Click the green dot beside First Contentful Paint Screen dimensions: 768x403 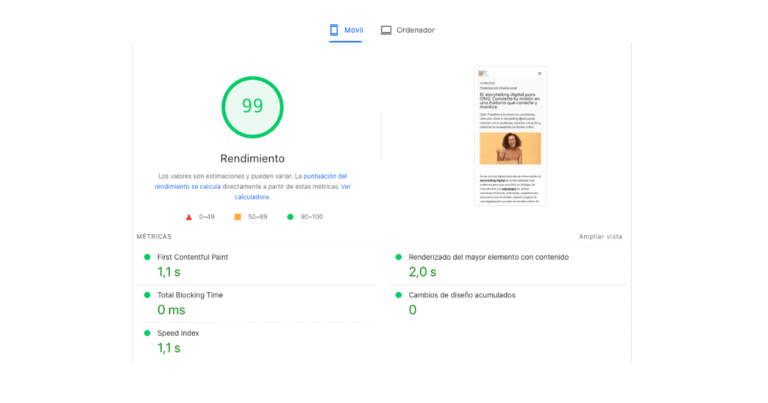[x=147, y=257]
